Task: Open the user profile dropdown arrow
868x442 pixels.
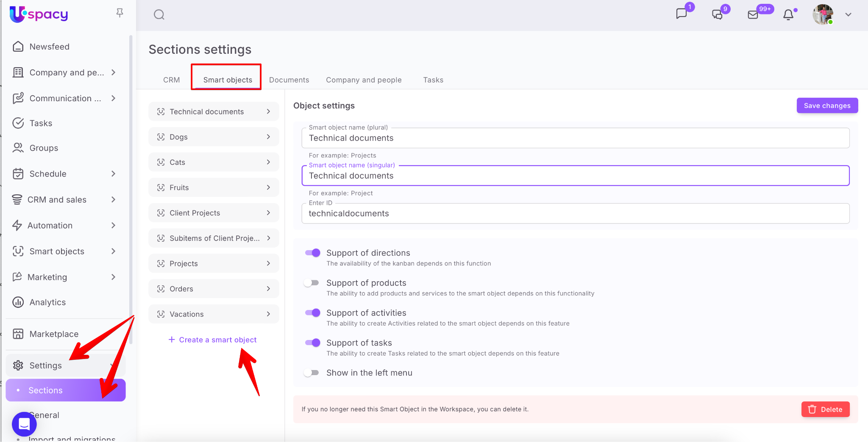Action: click(x=848, y=15)
